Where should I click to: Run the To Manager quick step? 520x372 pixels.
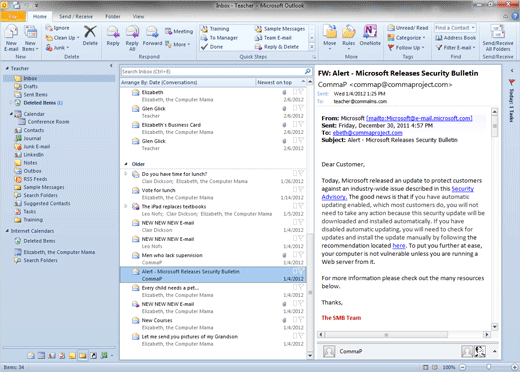[x=219, y=38]
